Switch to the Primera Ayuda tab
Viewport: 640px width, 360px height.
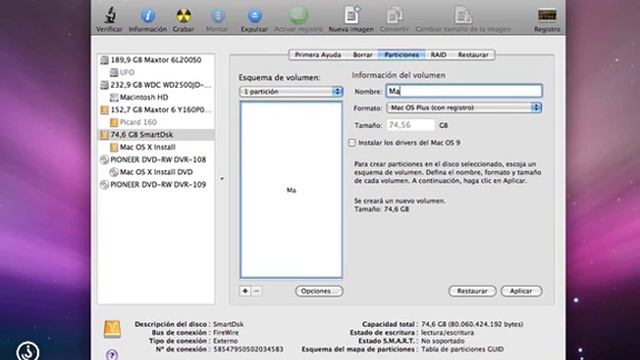pos(318,55)
